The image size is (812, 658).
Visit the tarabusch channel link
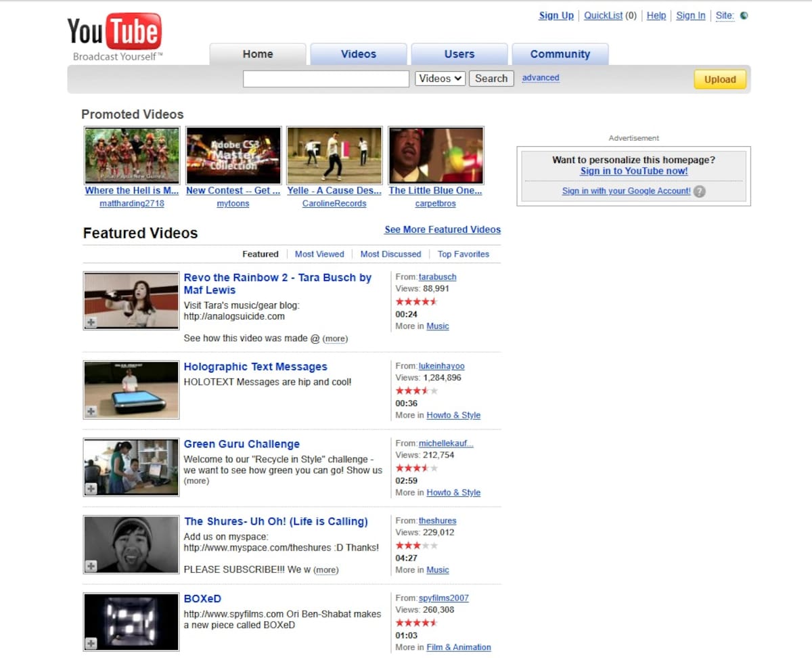pos(438,277)
